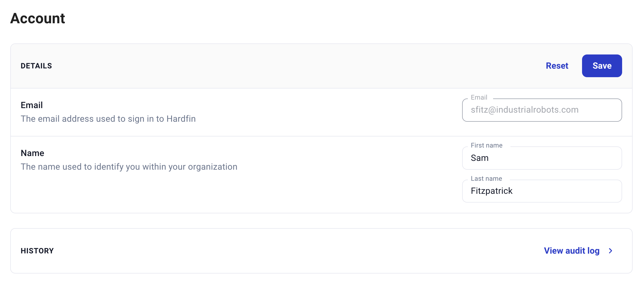Click the First name floating label

point(487,146)
